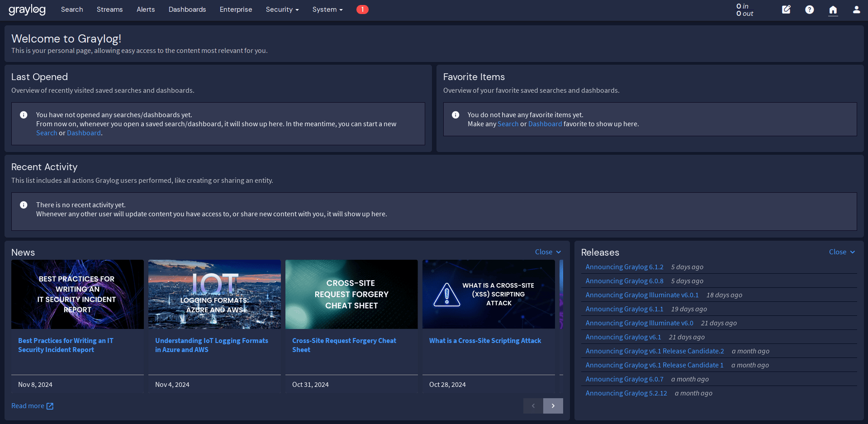Open Understanding IoT Logging Formats article
Screen dimensions: 868x424
tap(212, 345)
